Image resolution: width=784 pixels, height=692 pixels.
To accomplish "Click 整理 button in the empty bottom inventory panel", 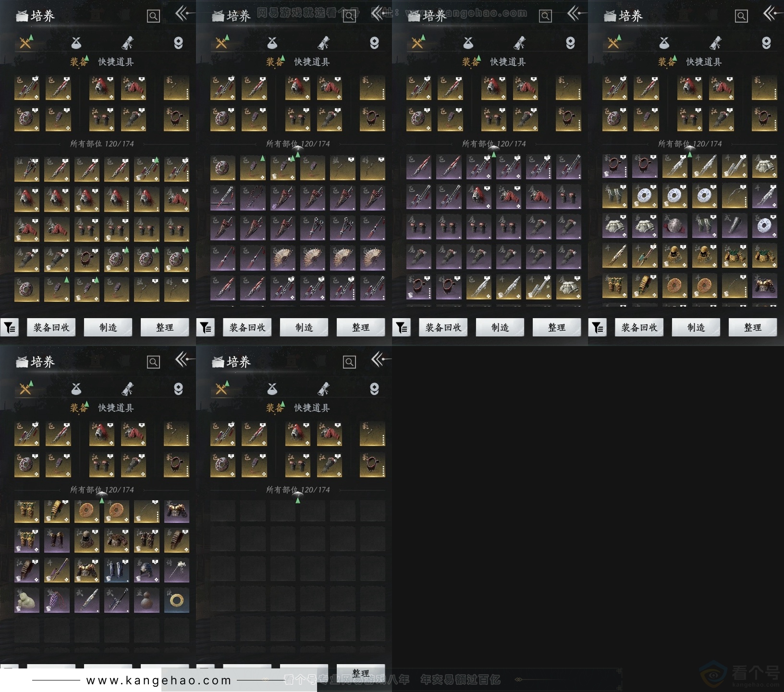I will (360, 673).
